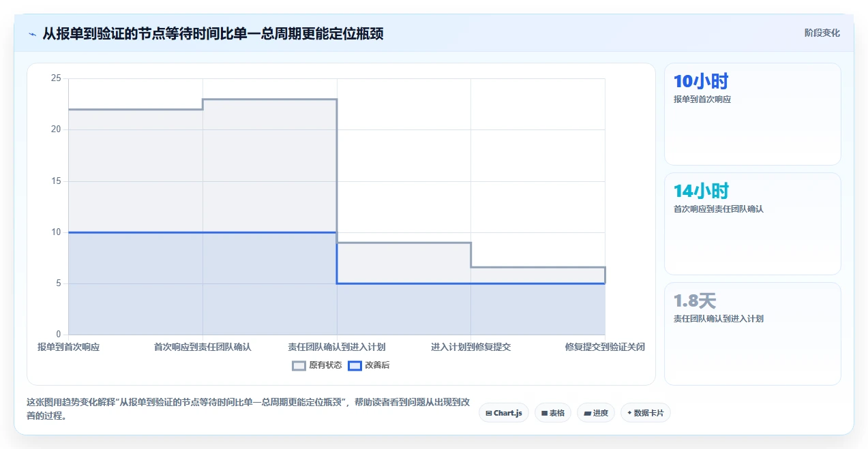Select the 进度 tag chip

[596, 413]
